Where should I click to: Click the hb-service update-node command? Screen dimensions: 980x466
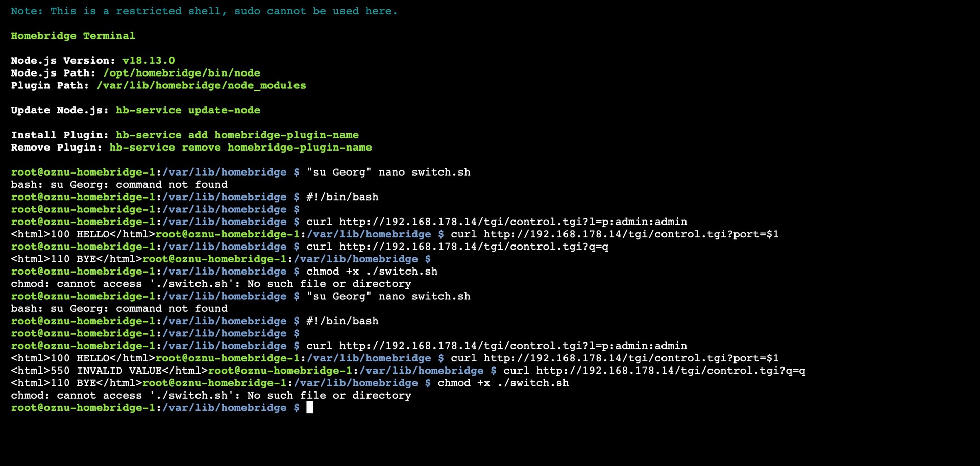[188, 110]
